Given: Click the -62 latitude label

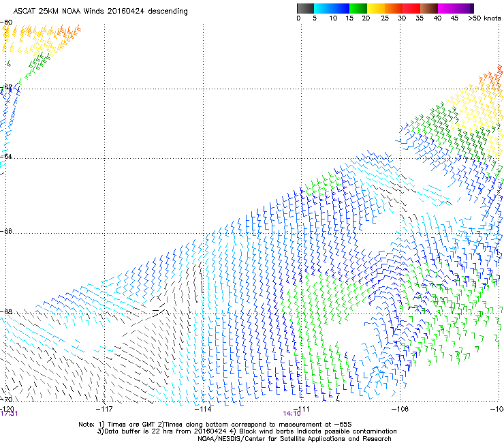Looking at the screenshot, I should [6, 87].
